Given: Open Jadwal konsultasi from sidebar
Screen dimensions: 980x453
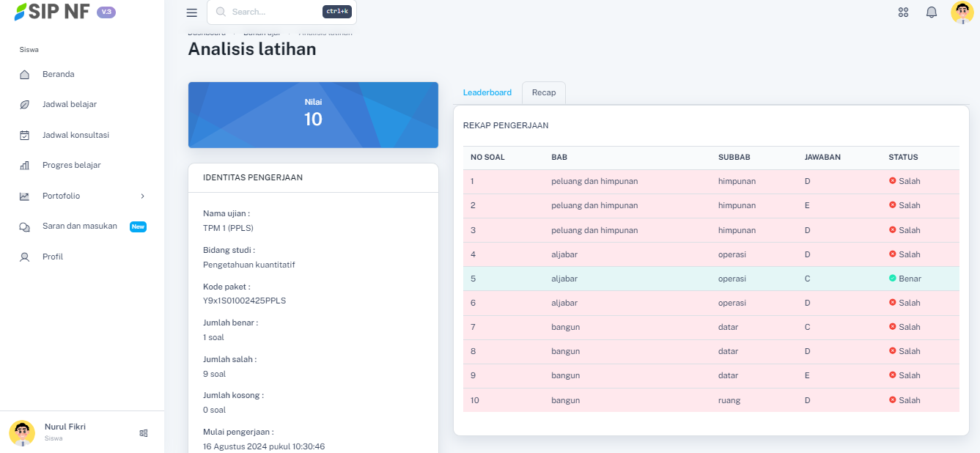Looking at the screenshot, I should pos(75,135).
